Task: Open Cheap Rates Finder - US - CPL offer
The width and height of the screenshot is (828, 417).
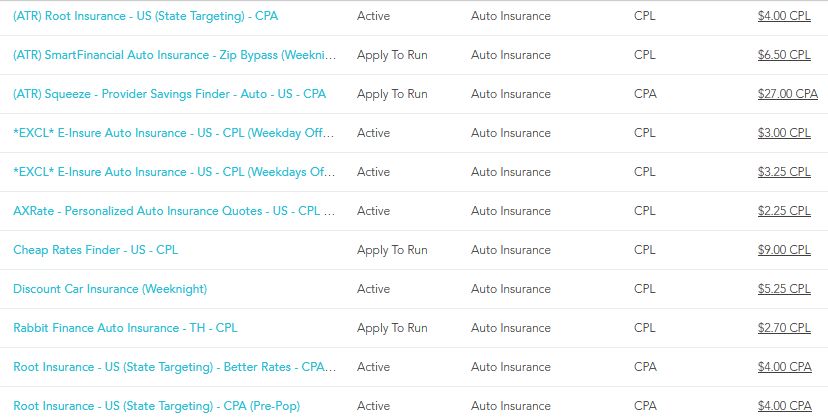Action: pyautogui.click(x=96, y=250)
